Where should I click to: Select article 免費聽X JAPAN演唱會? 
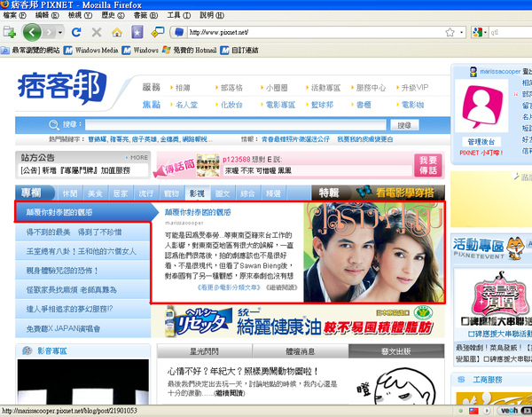(x=82, y=328)
